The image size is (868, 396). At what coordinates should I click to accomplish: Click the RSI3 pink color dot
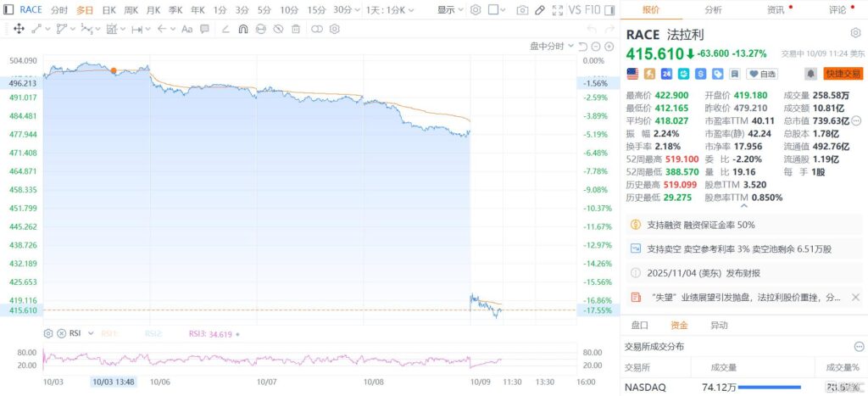(x=236, y=334)
